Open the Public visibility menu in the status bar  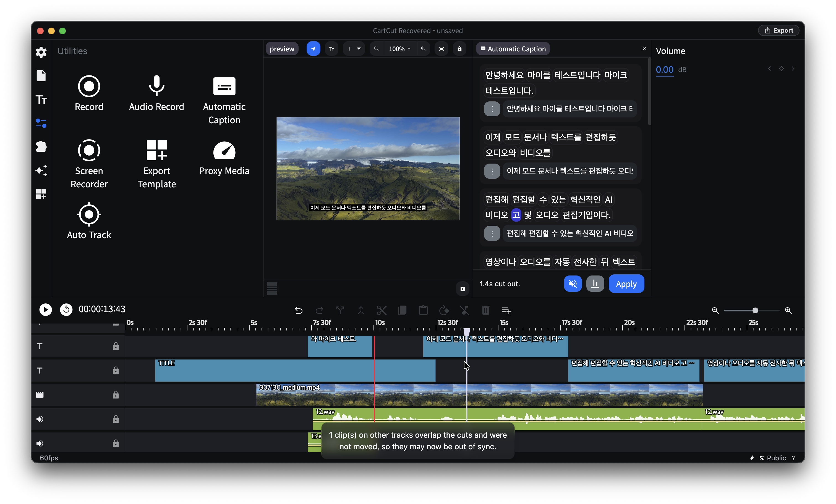point(773,458)
